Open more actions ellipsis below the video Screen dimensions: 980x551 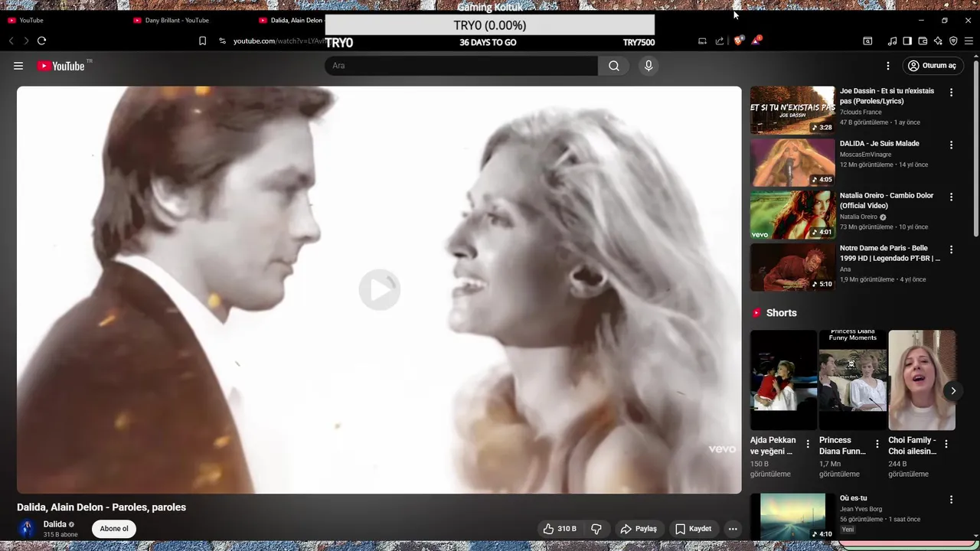point(733,529)
